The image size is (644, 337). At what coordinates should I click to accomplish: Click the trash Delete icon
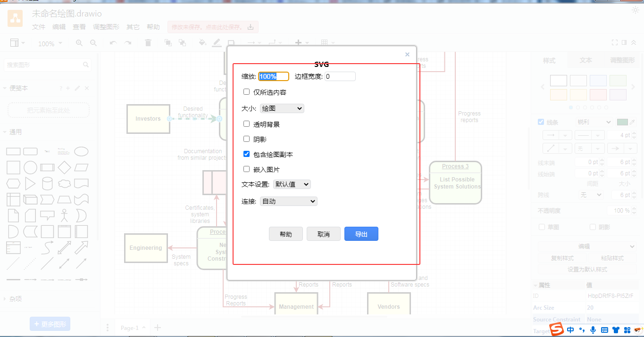click(x=148, y=43)
